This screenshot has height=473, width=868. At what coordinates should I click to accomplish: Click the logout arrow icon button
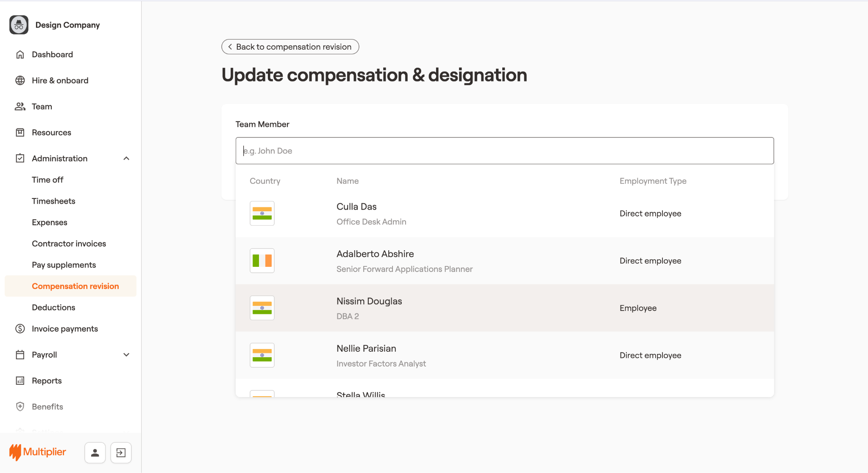tap(121, 453)
